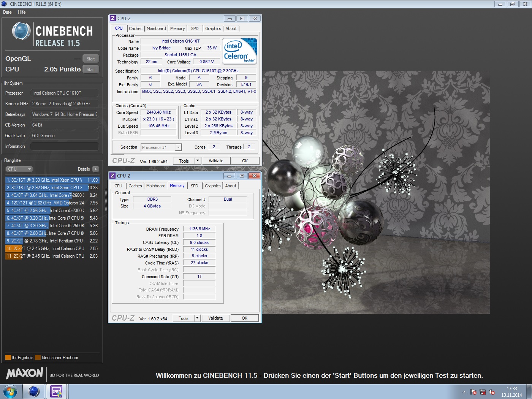Click Cinebench logo in header

[52, 34]
